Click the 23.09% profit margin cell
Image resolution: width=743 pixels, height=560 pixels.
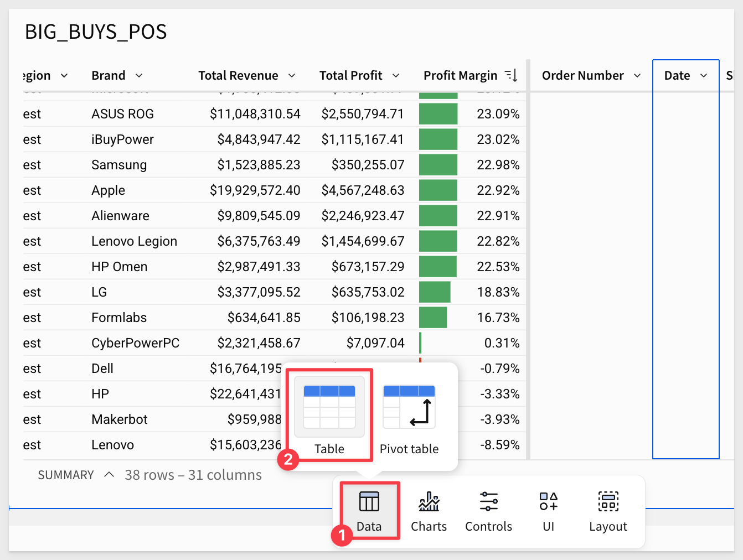coord(498,114)
